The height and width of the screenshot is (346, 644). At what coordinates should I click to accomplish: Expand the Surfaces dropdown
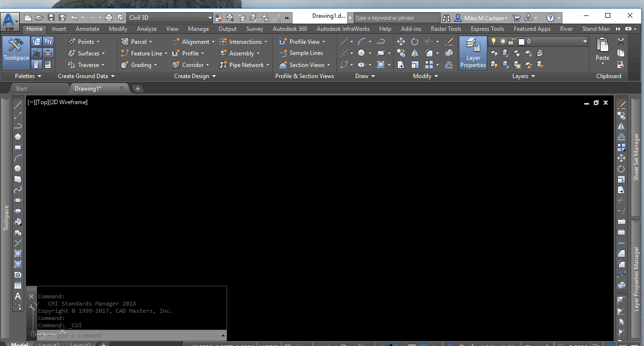coord(103,53)
